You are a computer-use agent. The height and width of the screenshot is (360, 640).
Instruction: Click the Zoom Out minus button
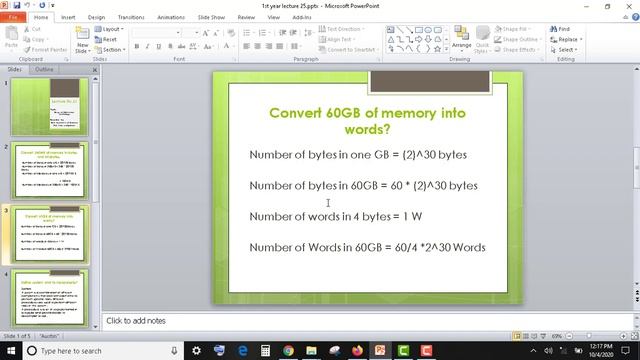pyautogui.click(x=569, y=336)
